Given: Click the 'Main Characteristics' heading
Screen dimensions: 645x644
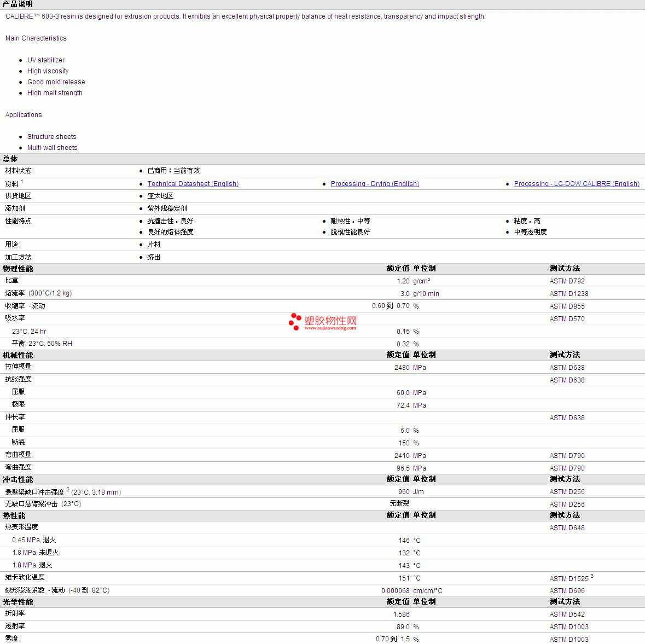Looking at the screenshot, I should pyautogui.click(x=36, y=38).
